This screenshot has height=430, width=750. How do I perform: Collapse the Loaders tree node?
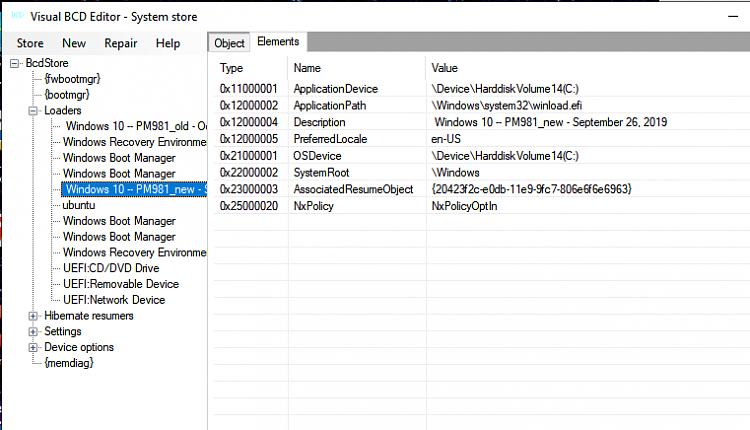pyautogui.click(x=33, y=110)
